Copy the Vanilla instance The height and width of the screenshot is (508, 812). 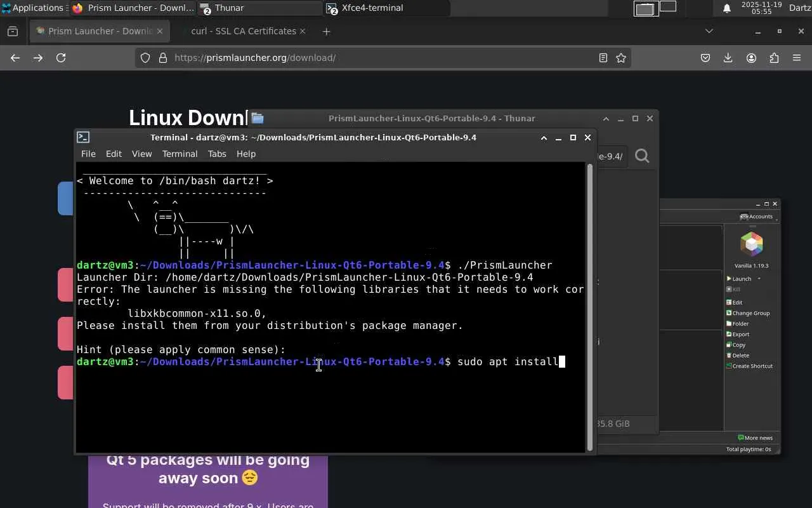tap(736, 345)
